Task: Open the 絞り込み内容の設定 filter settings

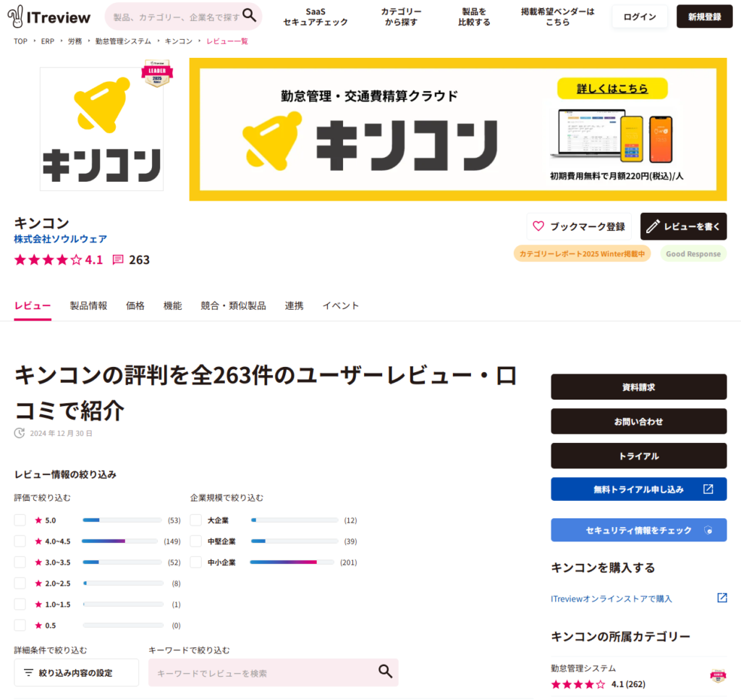Action: [77, 672]
